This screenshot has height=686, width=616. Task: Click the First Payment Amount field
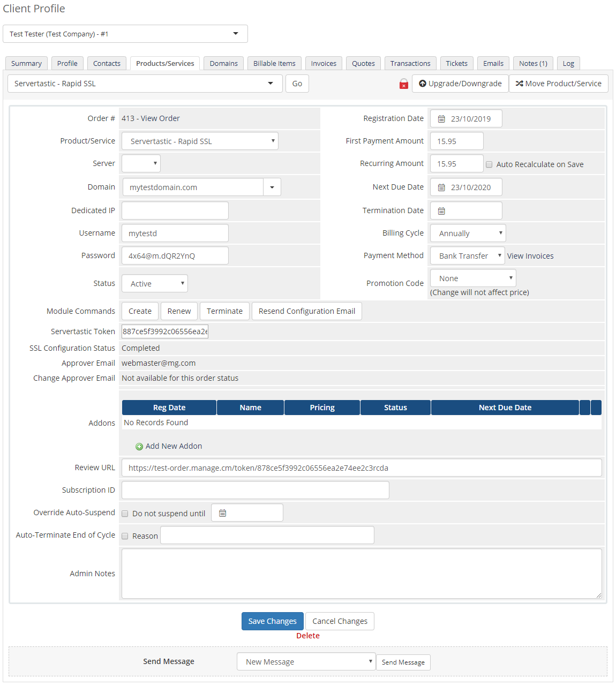point(457,141)
